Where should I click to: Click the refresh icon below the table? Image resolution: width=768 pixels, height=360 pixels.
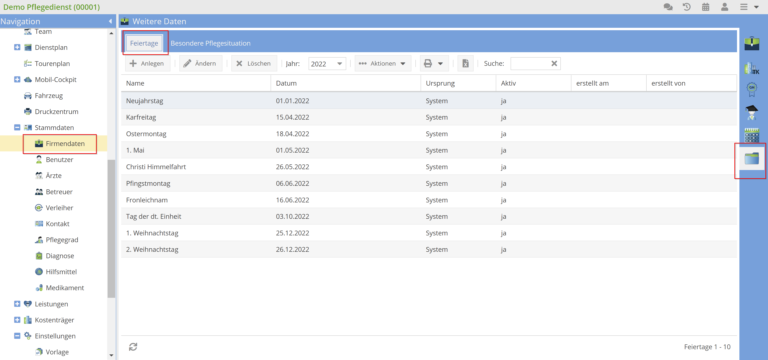[133, 347]
